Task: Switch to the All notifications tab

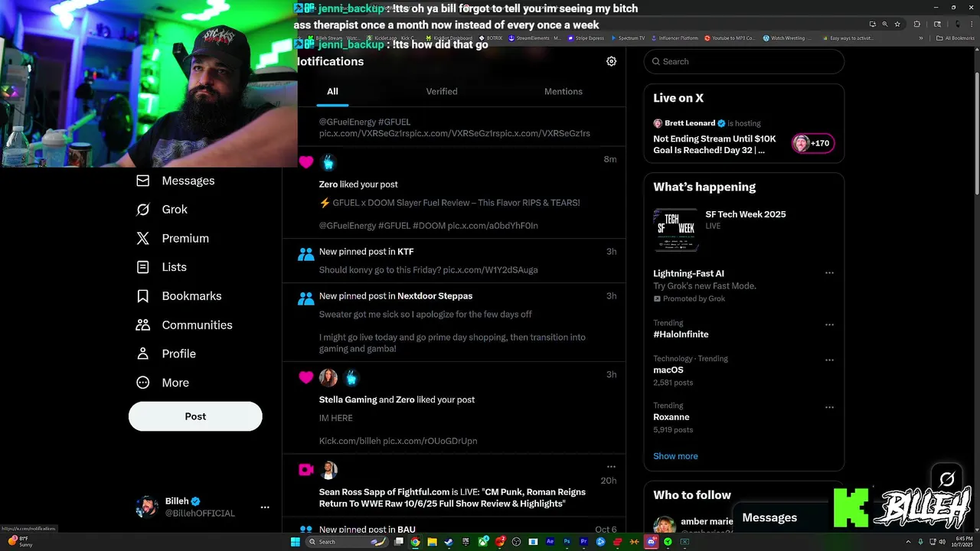Action: 332,92
